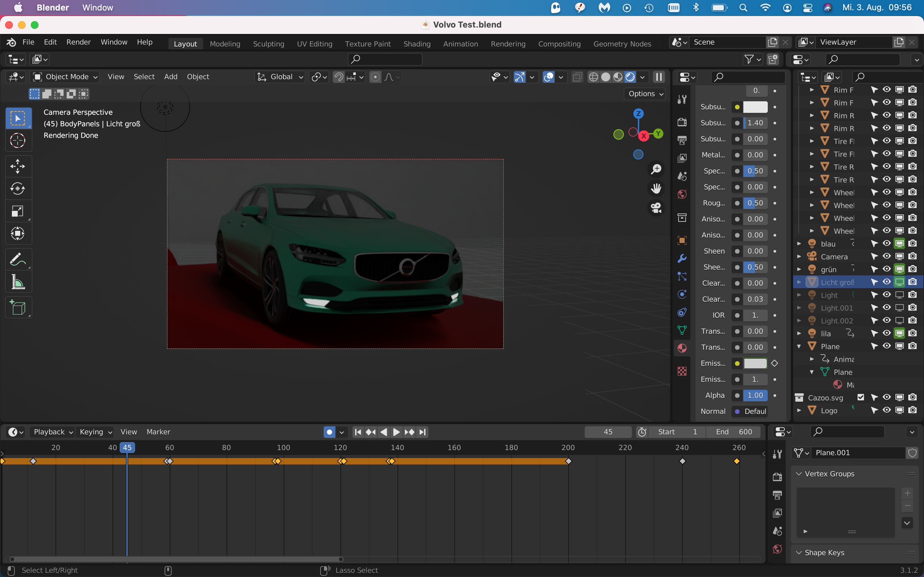Hide the Camera object with eye icon

click(x=886, y=256)
